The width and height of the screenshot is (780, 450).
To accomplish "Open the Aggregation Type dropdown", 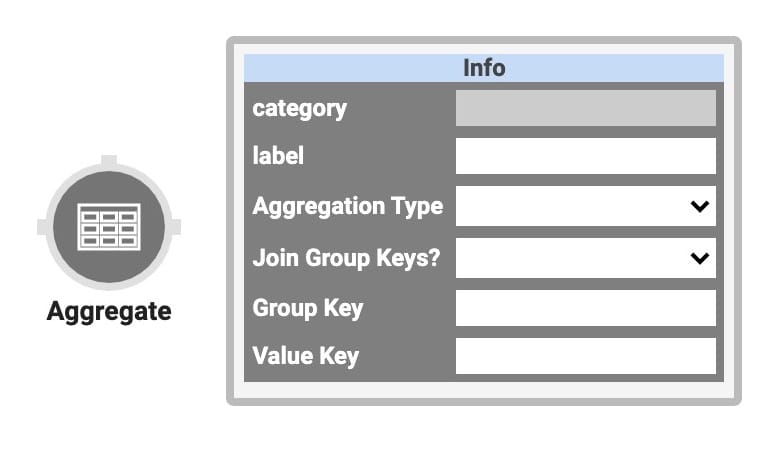I will (x=585, y=206).
